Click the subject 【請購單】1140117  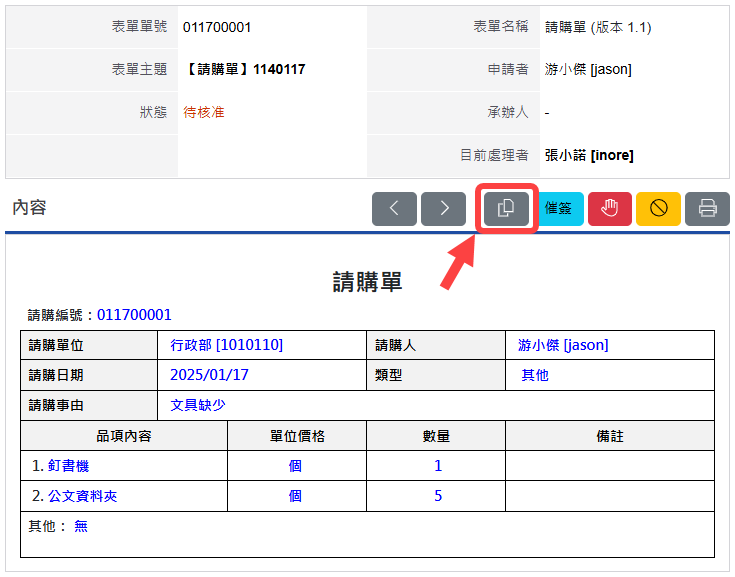tap(245, 69)
